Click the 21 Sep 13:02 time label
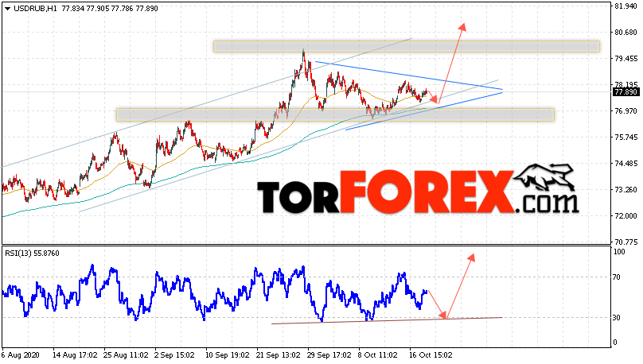This screenshot has width=643, height=364. 279,354
